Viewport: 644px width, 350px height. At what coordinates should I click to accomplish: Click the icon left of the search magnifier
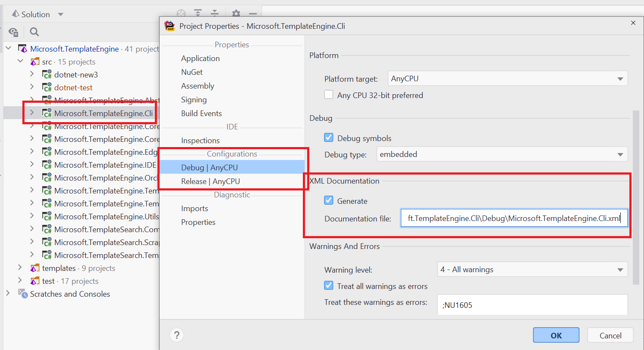point(13,32)
